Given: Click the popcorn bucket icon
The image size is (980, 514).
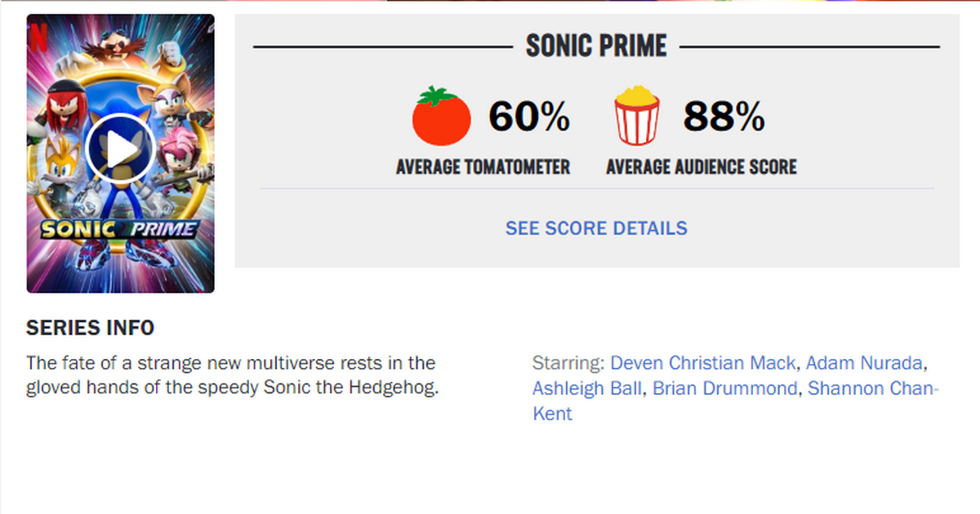Looking at the screenshot, I should pos(637,117).
